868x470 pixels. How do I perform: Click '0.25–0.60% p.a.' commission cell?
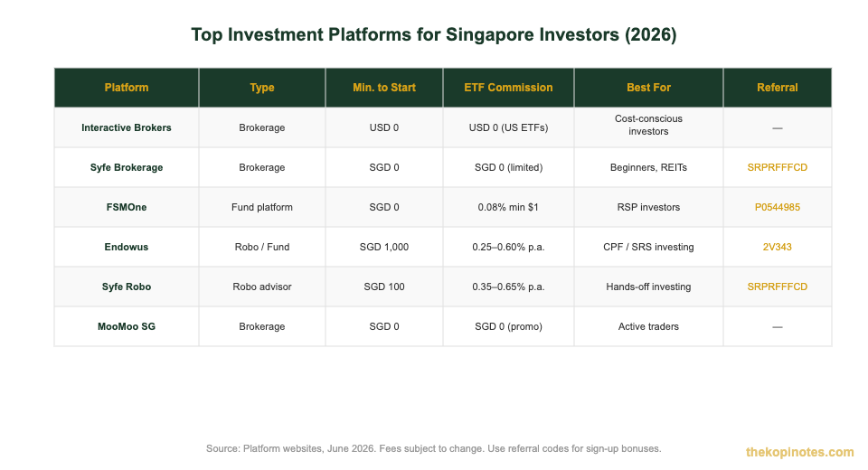[x=508, y=247]
